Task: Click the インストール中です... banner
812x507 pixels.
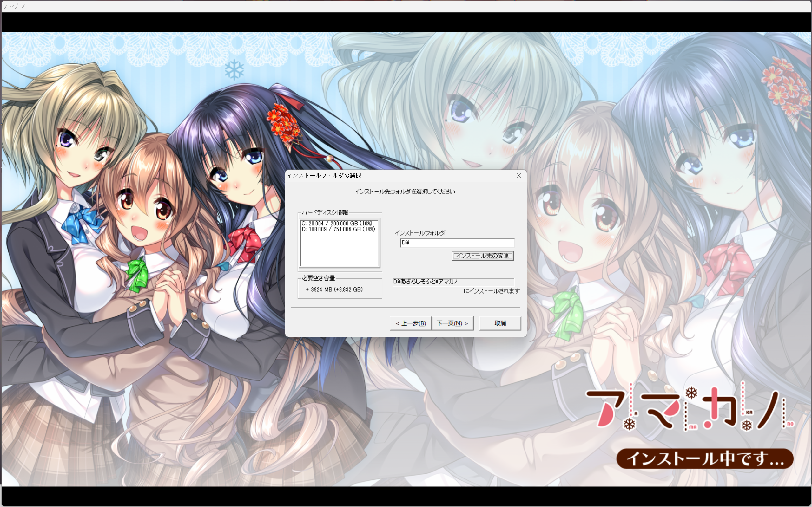Action: [705, 458]
